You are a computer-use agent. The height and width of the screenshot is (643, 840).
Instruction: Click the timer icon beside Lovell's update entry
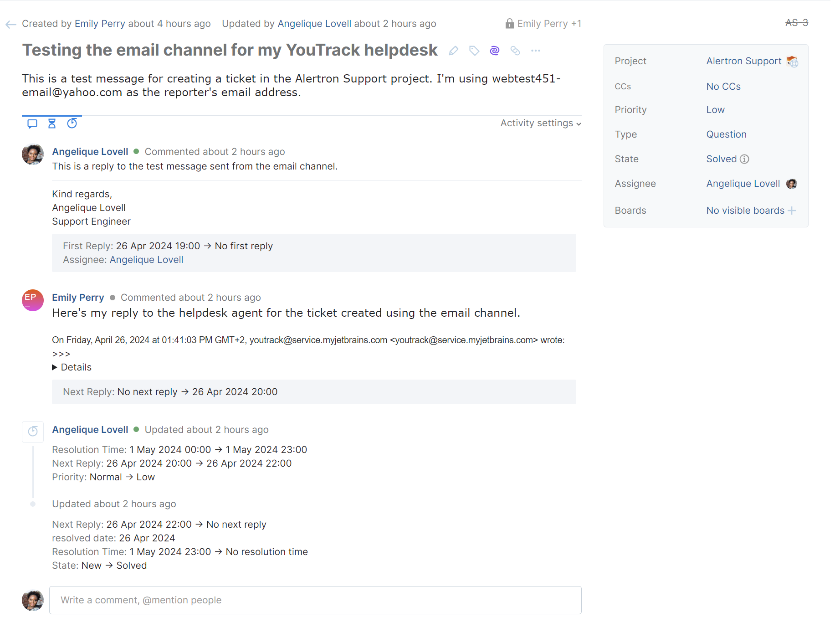pyautogui.click(x=32, y=432)
